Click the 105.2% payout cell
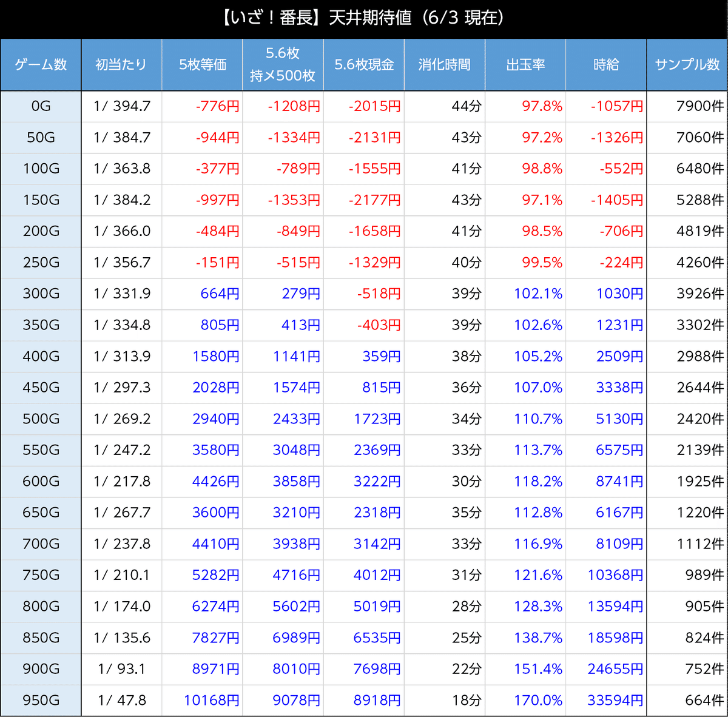 [525, 357]
